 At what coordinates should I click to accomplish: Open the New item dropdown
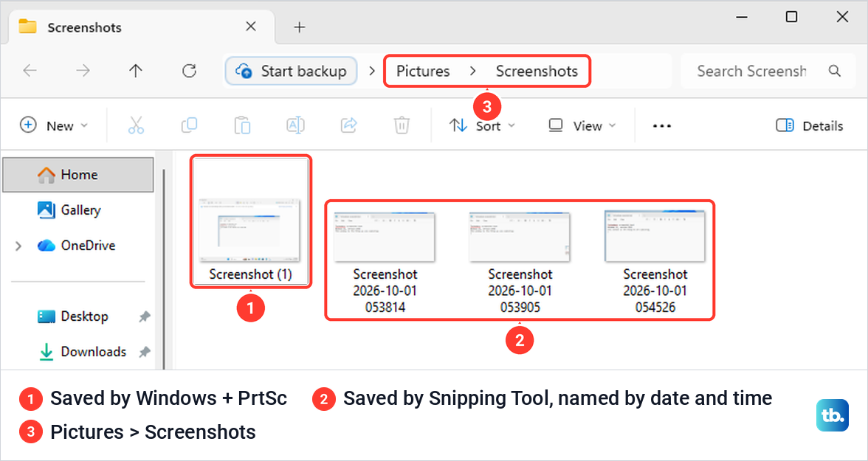54,125
